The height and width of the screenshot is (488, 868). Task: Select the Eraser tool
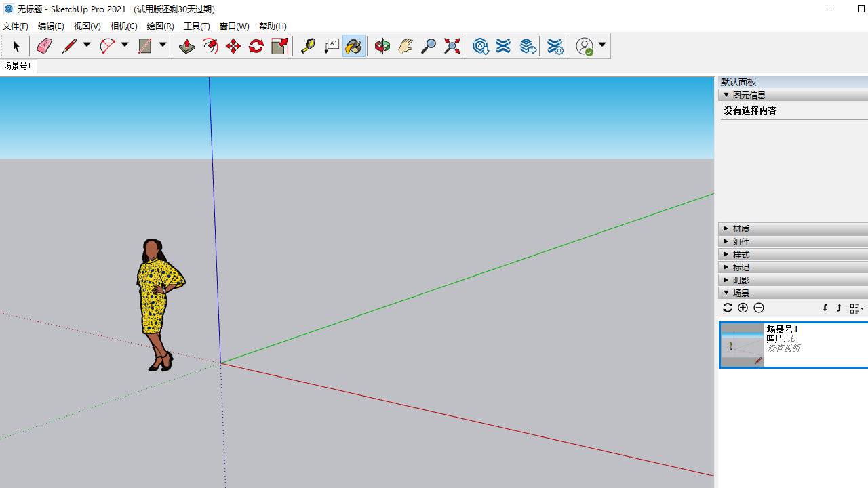tap(44, 45)
